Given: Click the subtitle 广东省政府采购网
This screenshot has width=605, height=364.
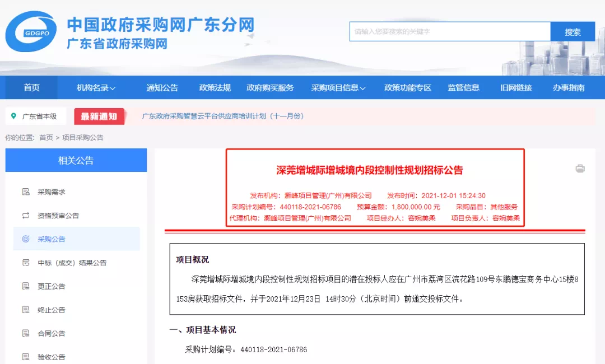Looking at the screenshot, I should (117, 44).
